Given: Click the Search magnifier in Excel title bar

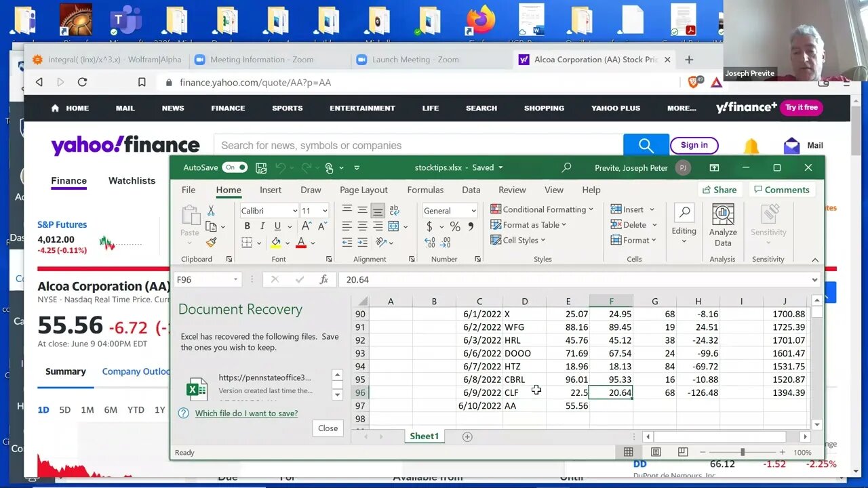Looking at the screenshot, I should [566, 167].
